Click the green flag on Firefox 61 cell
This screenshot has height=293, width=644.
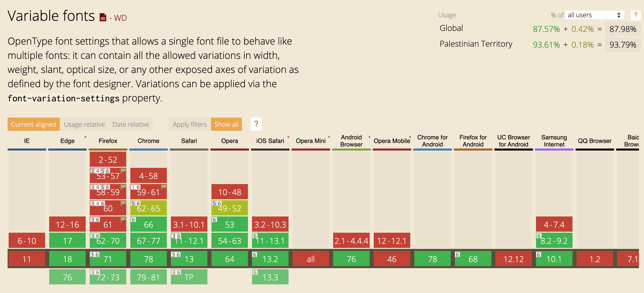coord(123,219)
